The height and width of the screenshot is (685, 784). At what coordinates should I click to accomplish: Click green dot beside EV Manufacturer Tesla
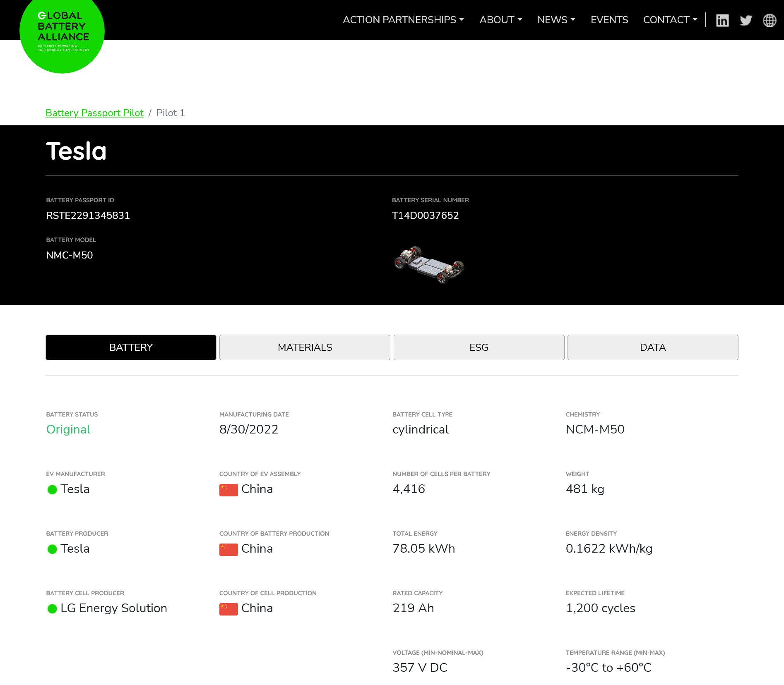[x=52, y=490]
